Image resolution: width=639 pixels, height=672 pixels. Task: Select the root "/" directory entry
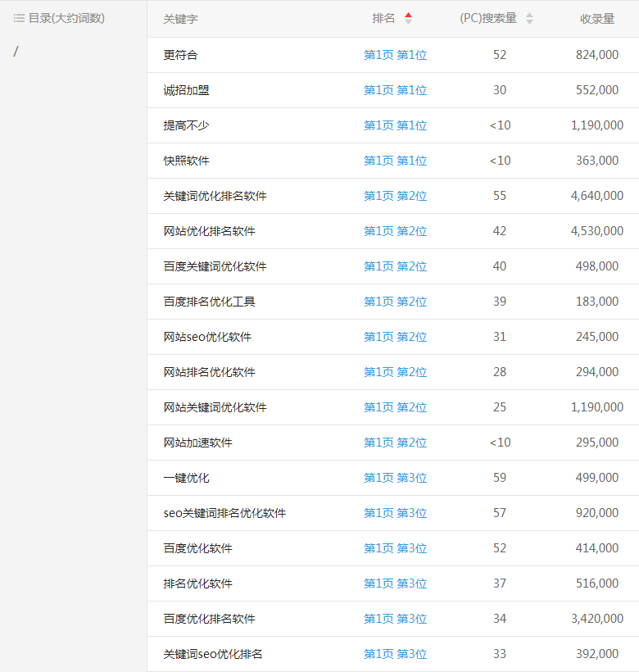(x=16, y=52)
